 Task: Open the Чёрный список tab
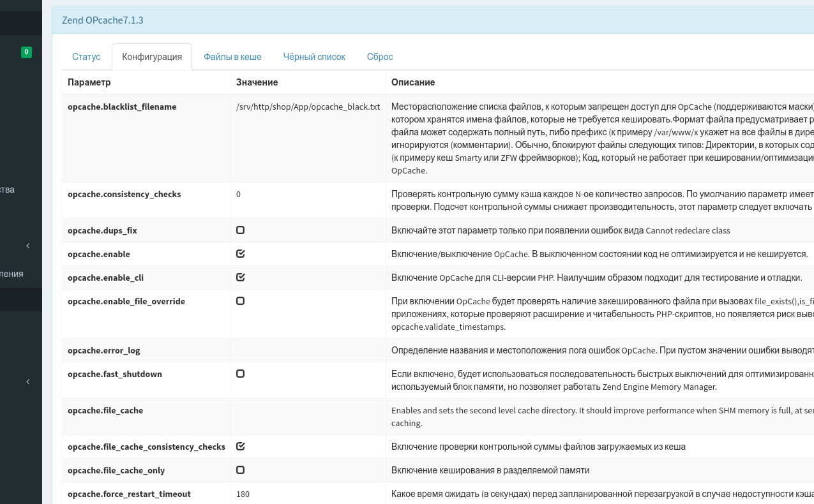tap(314, 57)
